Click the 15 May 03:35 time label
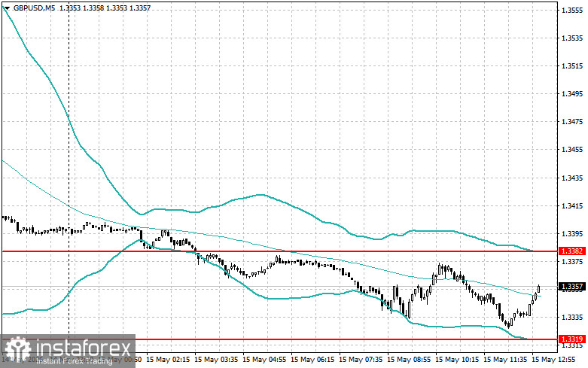This screenshot has width=588, height=368. point(216,360)
